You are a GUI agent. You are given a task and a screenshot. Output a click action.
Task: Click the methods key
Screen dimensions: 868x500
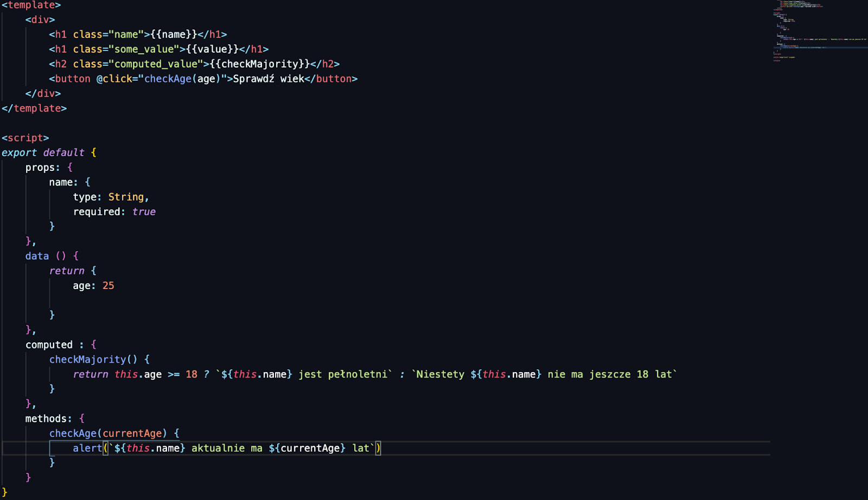(46, 419)
